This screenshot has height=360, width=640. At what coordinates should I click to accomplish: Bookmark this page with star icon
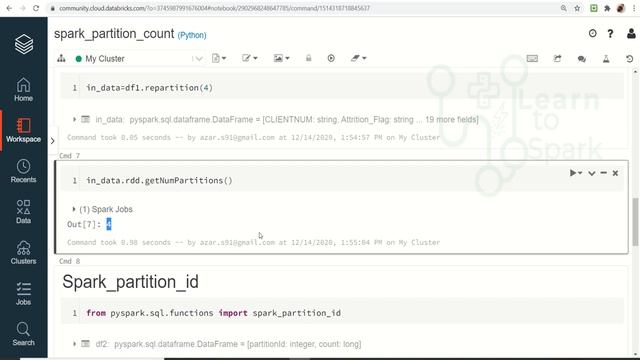(x=577, y=8)
